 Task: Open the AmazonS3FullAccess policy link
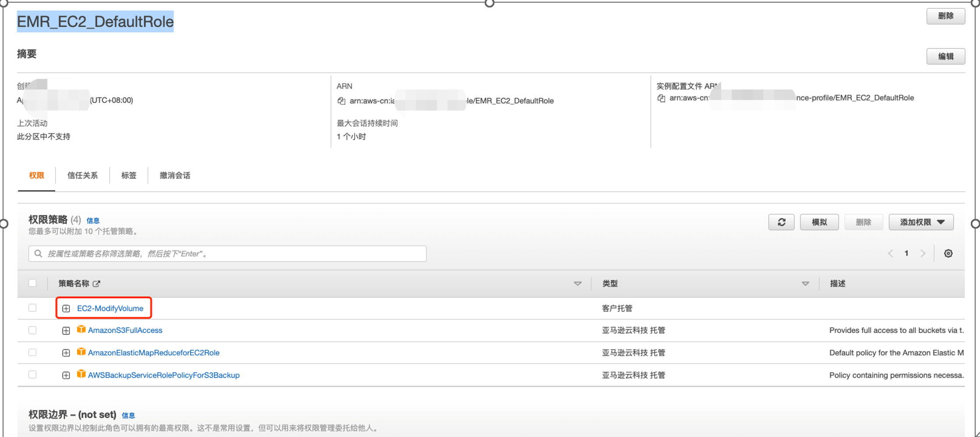[125, 330]
